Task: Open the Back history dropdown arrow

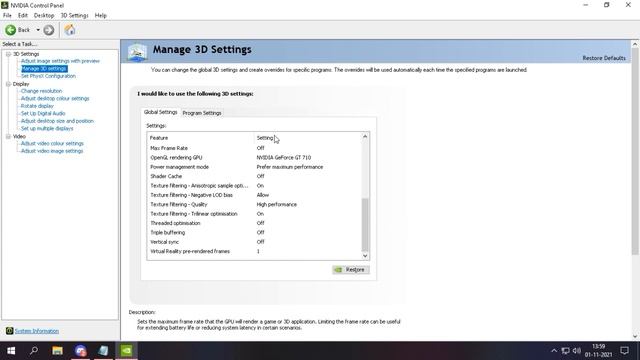Action: pos(38,30)
